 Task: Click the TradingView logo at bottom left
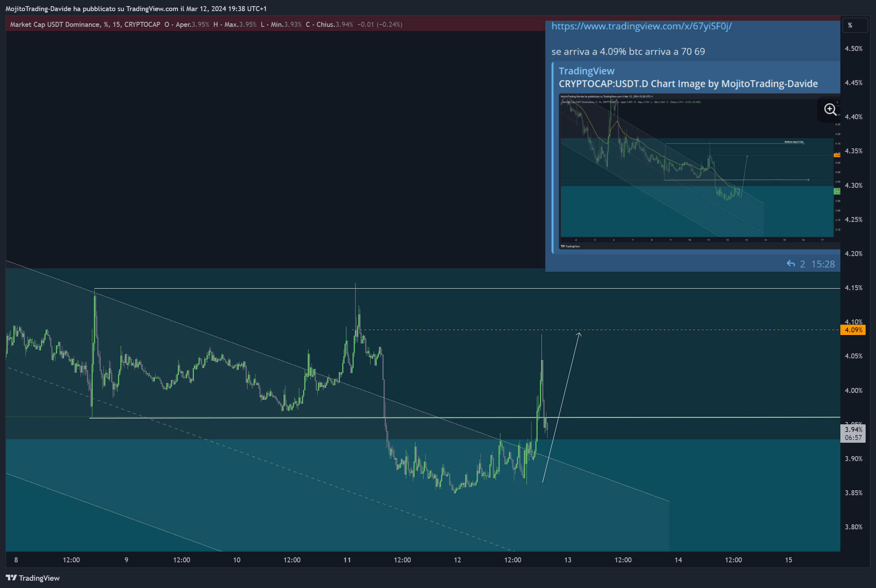pos(33,578)
